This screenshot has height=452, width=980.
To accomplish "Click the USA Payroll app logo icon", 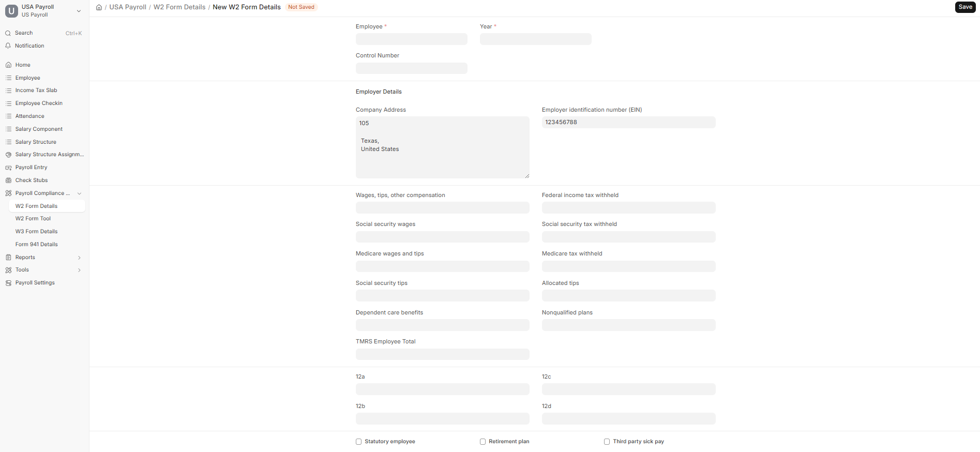I will (11, 11).
